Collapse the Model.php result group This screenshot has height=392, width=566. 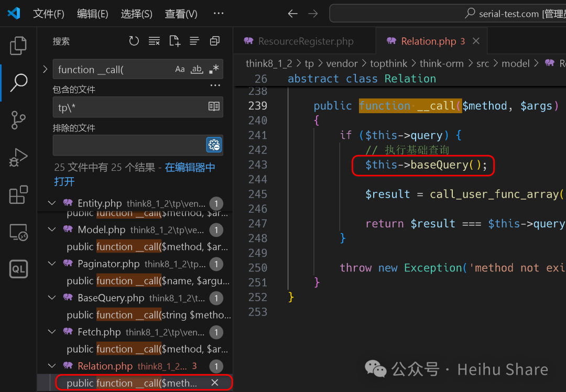[52, 230]
